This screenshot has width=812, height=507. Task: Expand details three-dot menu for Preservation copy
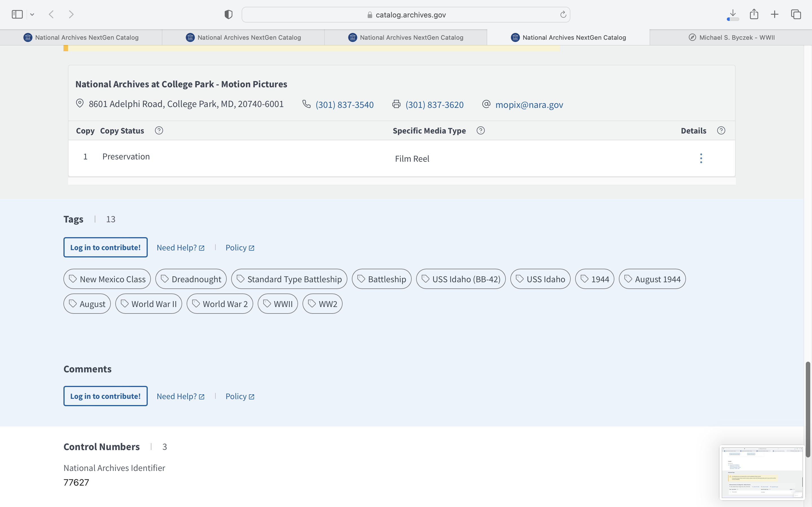(701, 158)
